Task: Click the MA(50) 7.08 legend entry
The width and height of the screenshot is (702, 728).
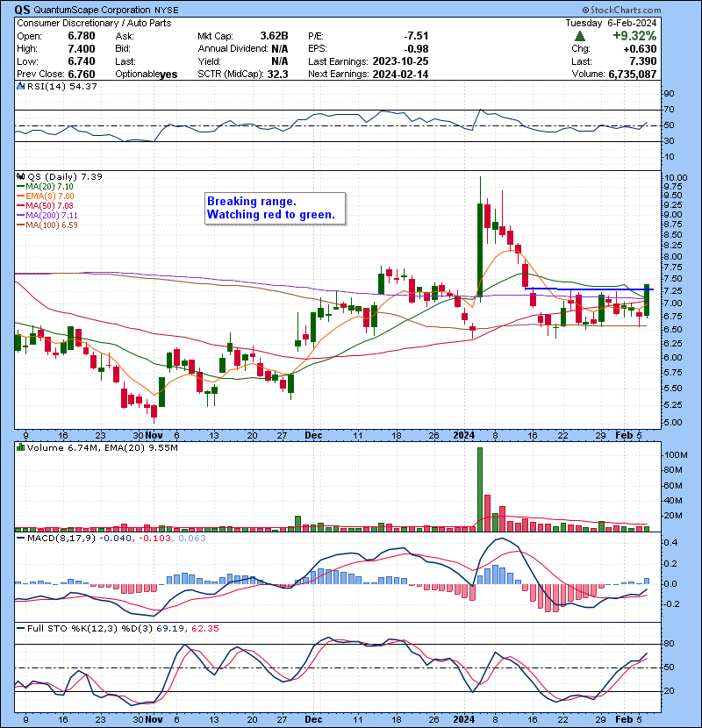Action: click(x=49, y=205)
